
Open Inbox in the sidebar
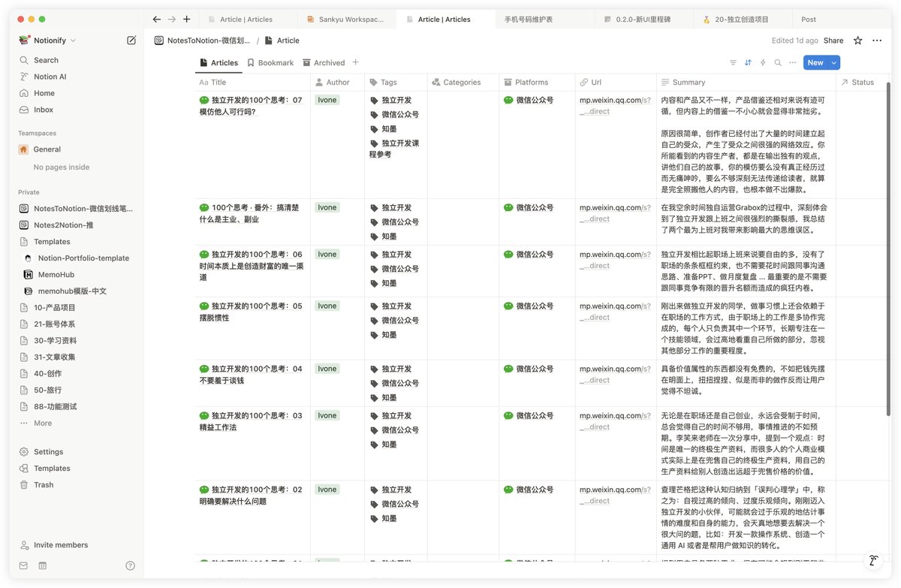[44, 110]
